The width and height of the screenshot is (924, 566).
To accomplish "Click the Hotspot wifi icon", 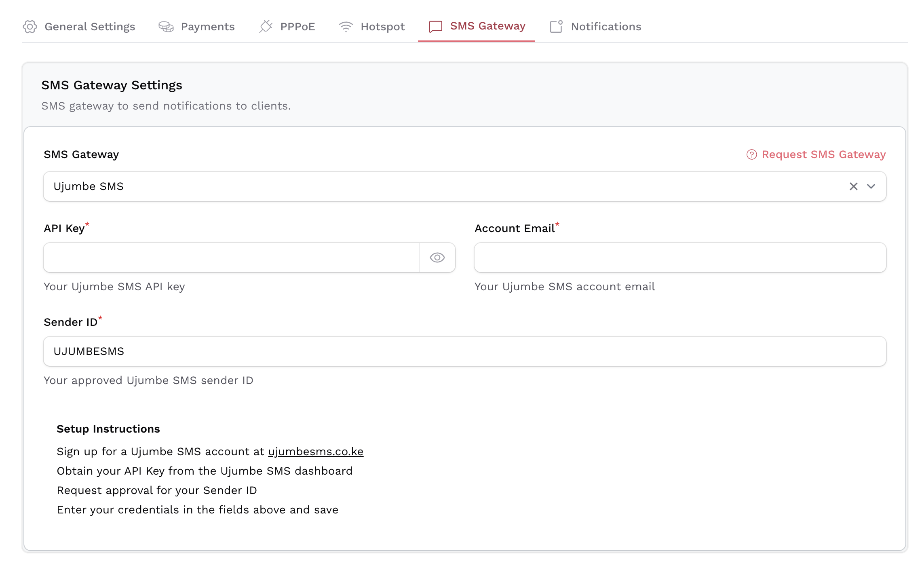I will tap(346, 27).
